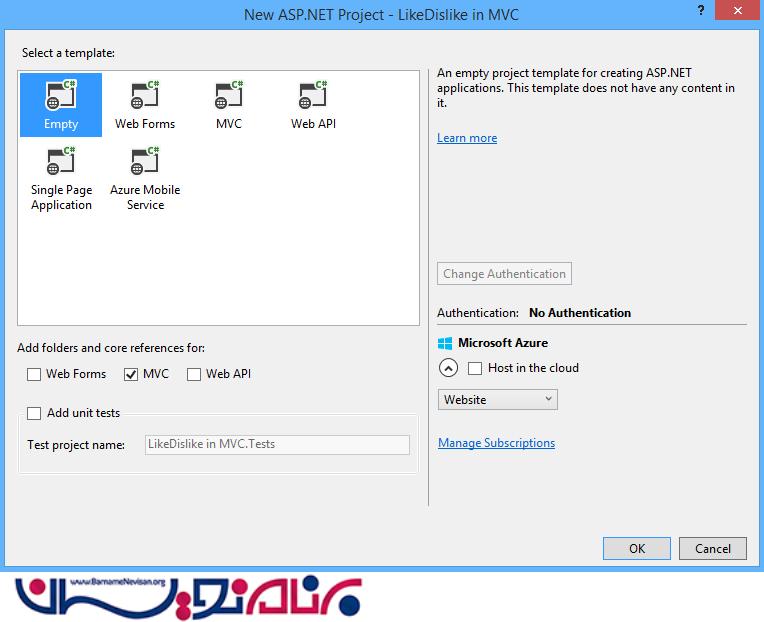Select the Web API template icon
764x622 pixels.
coord(313,97)
